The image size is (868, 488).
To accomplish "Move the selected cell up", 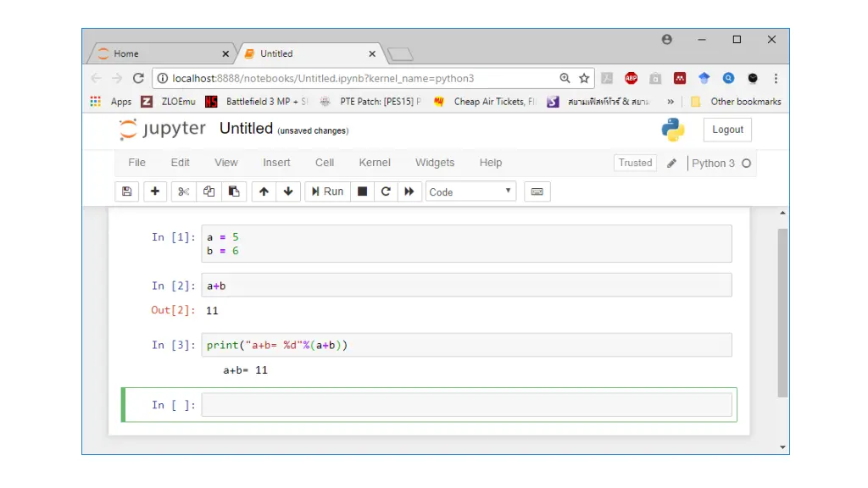I will click(x=264, y=191).
